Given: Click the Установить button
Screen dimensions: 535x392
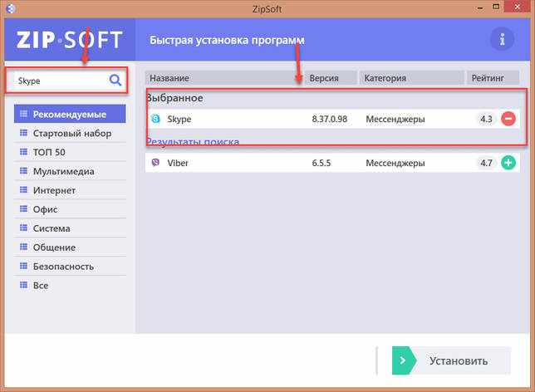Looking at the screenshot, I should pos(451,360).
